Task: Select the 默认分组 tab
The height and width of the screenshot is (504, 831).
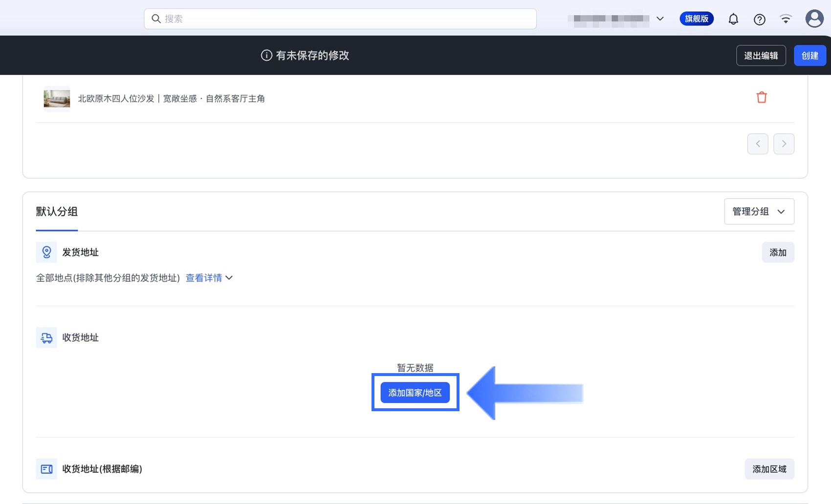Action: [x=57, y=211]
